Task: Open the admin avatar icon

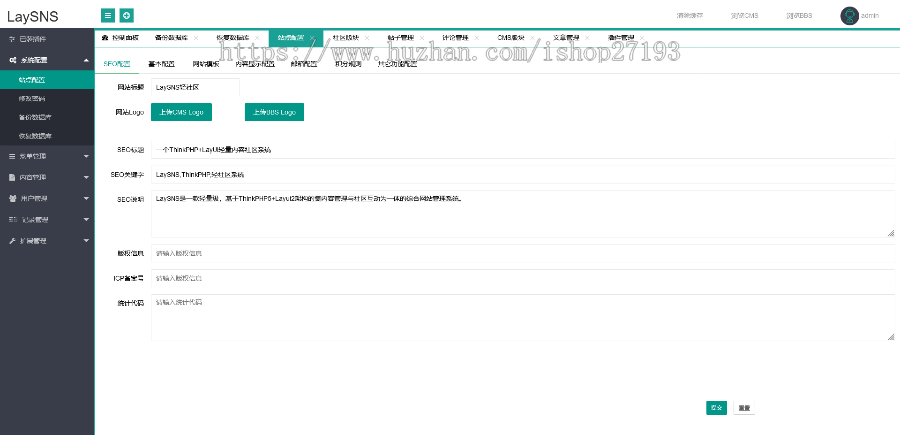Action: pyautogui.click(x=849, y=16)
